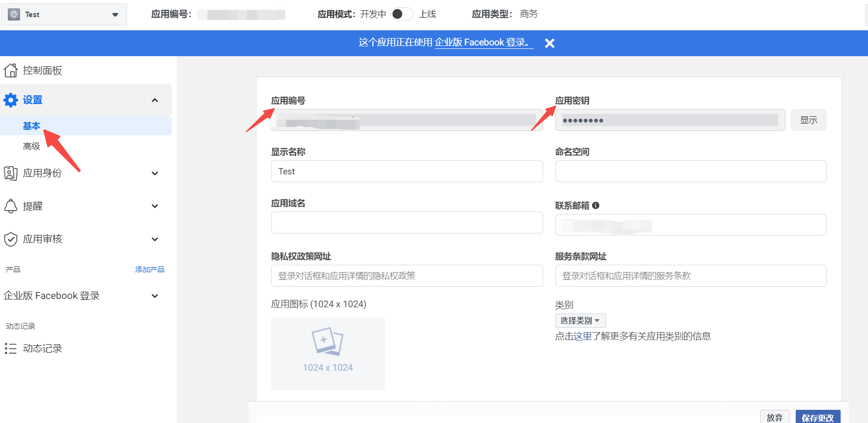Upload app icon via 1024 x 1024 placeholder
The width and height of the screenshot is (868, 423).
coord(328,353)
